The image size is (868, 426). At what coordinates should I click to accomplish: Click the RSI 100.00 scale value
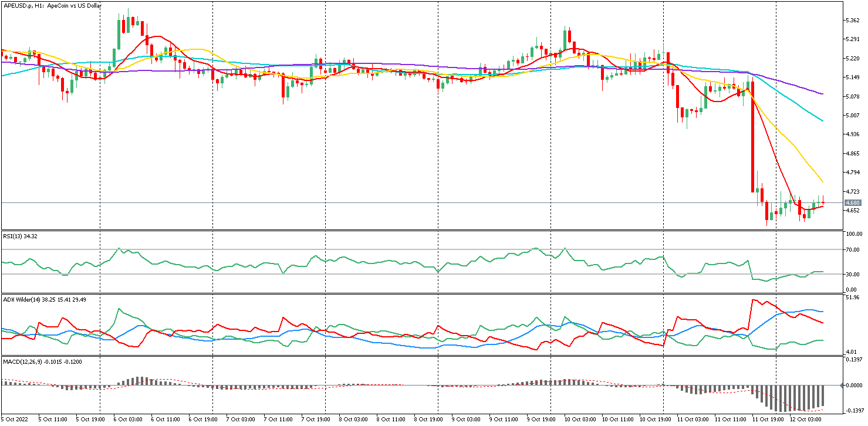click(x=853, y=234)
